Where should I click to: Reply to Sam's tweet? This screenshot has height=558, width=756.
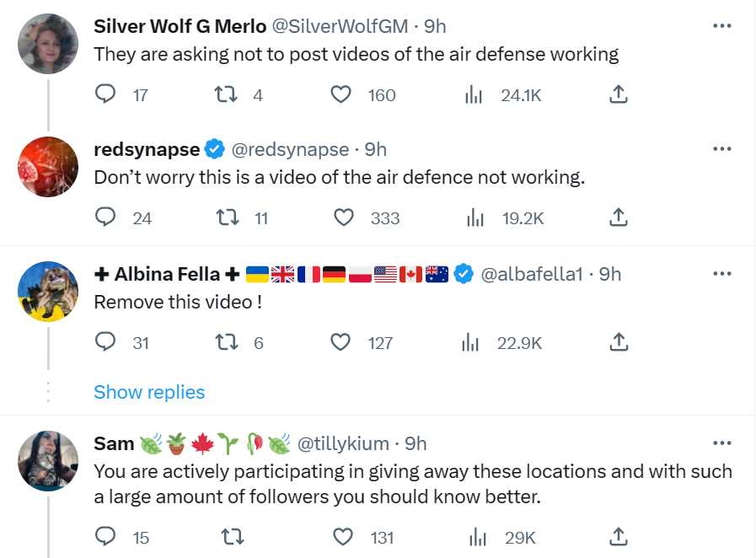click(105, 537)
